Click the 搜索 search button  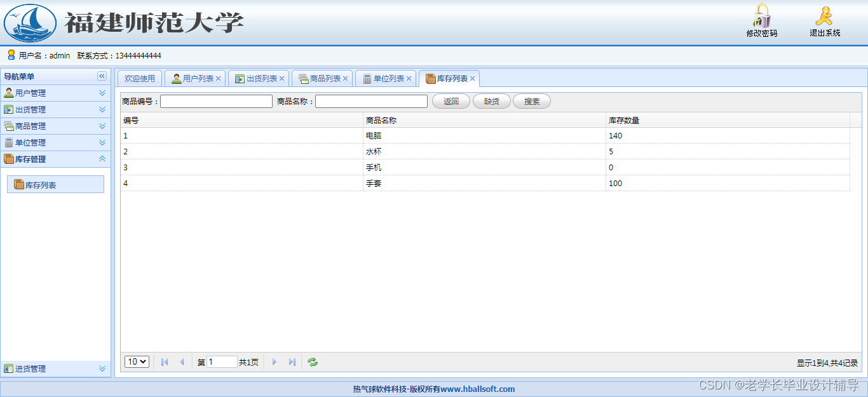tap(531, 101)
